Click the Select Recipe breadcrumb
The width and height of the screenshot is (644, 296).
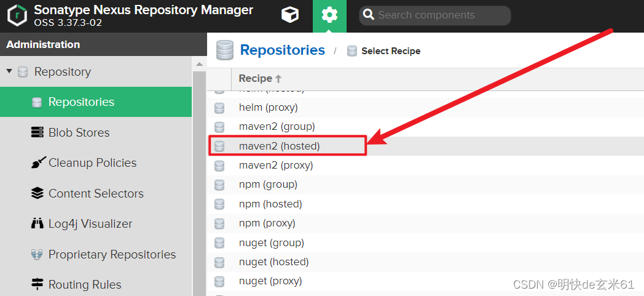(x=391, y=51)
